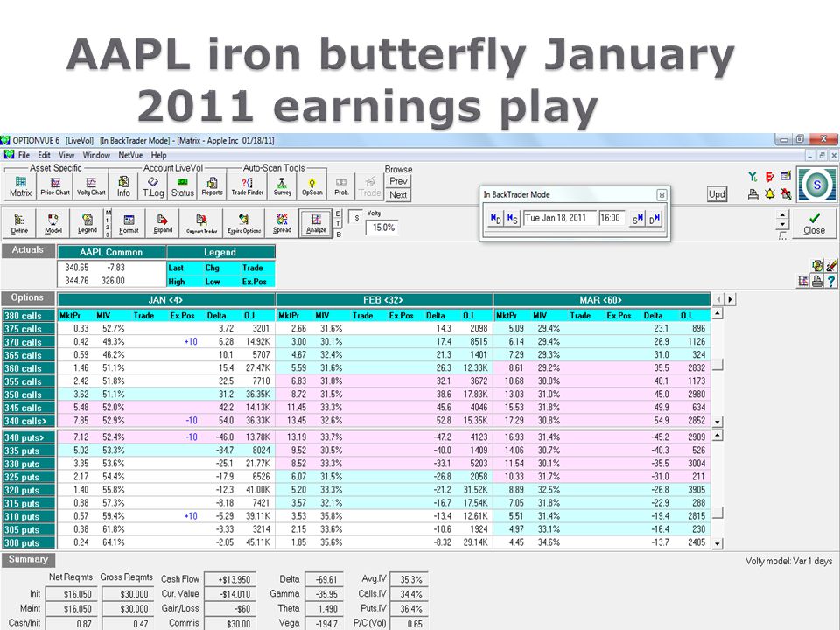Click the printer icon below Yb icon

click(x=752, y=194)
